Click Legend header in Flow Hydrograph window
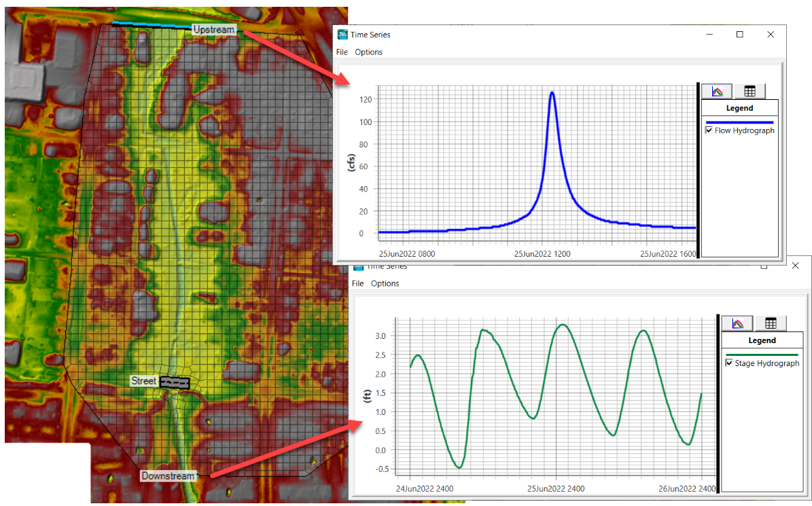 click(739, 108)
